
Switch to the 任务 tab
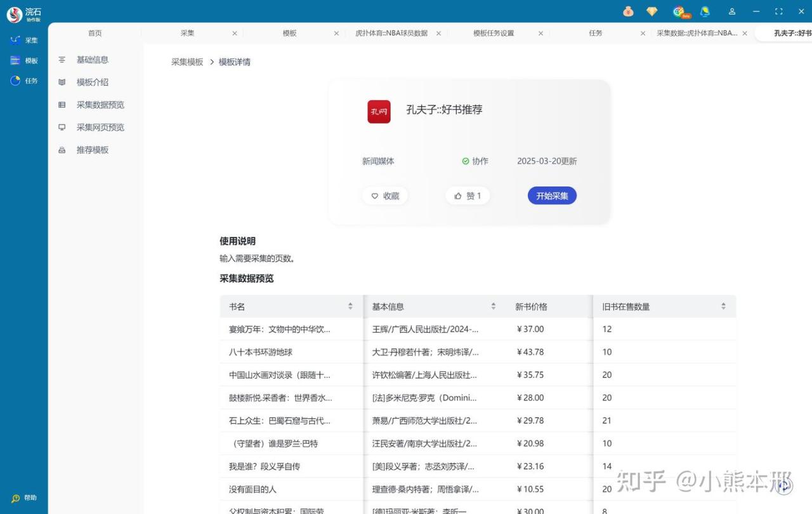click(x=595, y=33)
